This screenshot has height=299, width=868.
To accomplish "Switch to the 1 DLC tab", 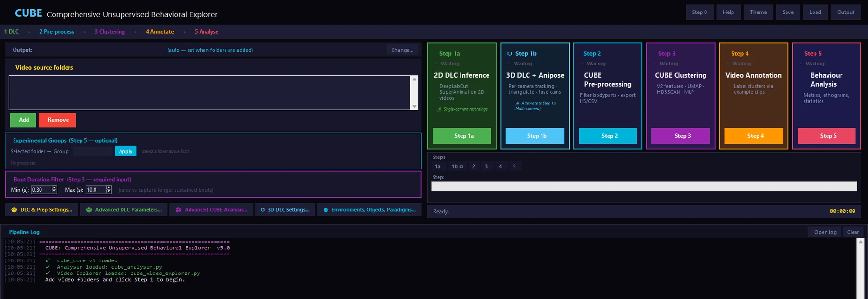I will tap(12, 32).
